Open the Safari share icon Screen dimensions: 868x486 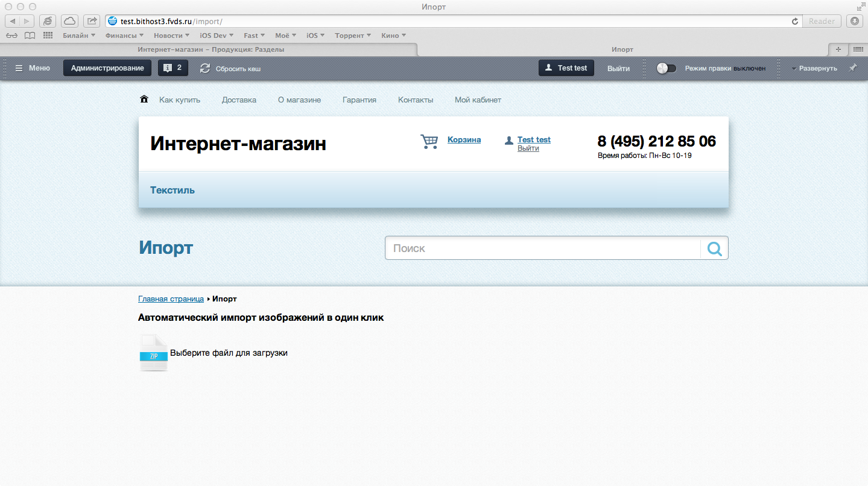click(x=91, y=21)
